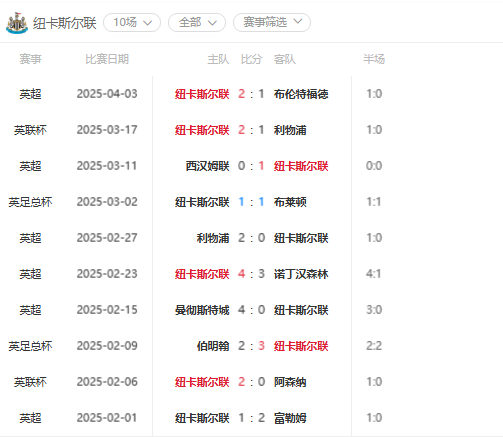
Task: Click the 4:3 score on 2025-02-23
Action: [251, 274]
